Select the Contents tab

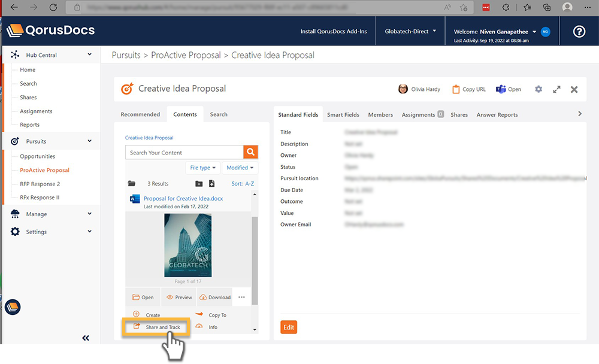tap(185, 114)
